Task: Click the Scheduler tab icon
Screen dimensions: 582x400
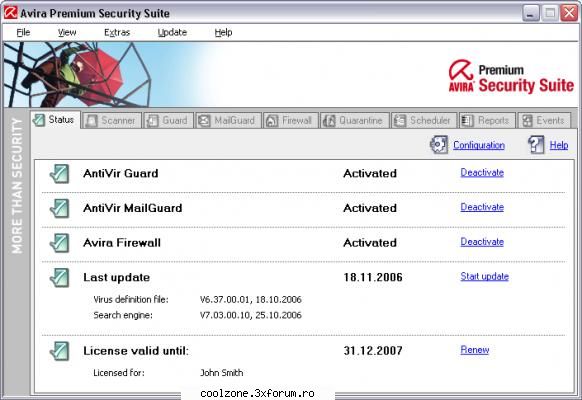Action: click(400, 121)
